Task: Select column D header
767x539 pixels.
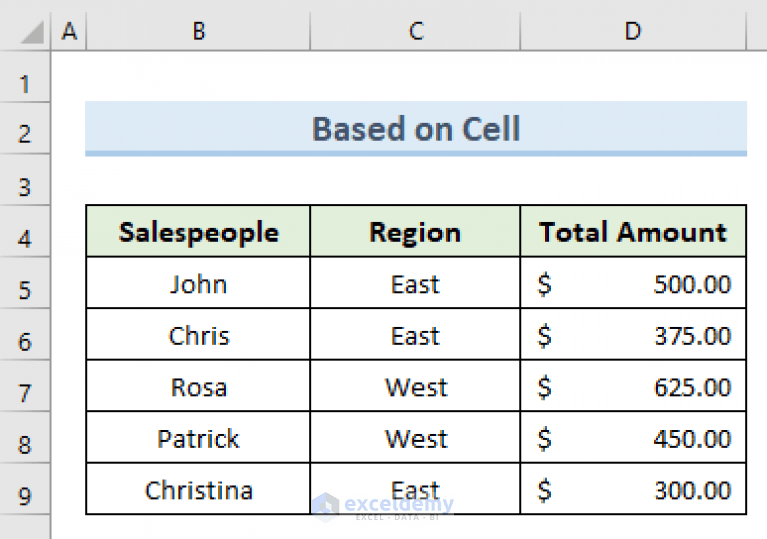Action: (x=633, y=31)
